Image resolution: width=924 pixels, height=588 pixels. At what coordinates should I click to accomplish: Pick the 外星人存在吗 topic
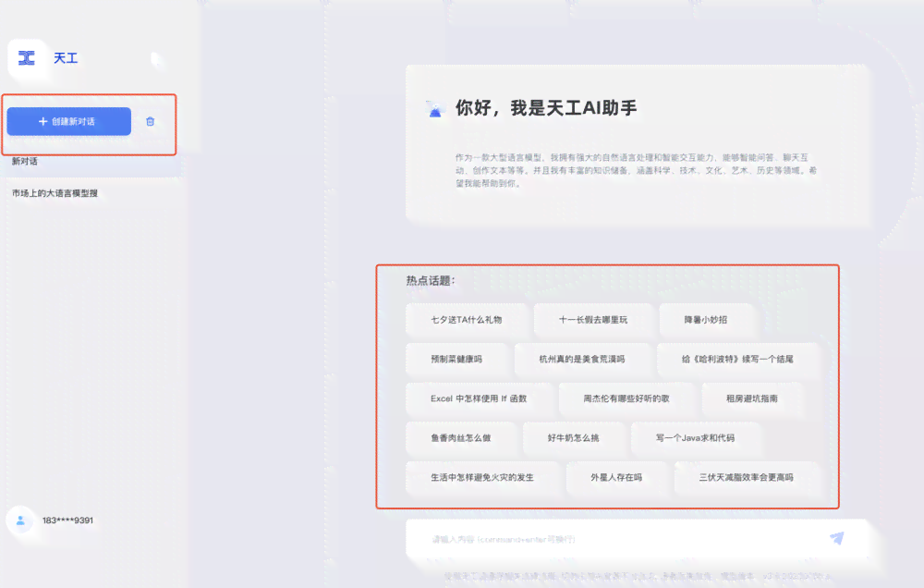616,478
